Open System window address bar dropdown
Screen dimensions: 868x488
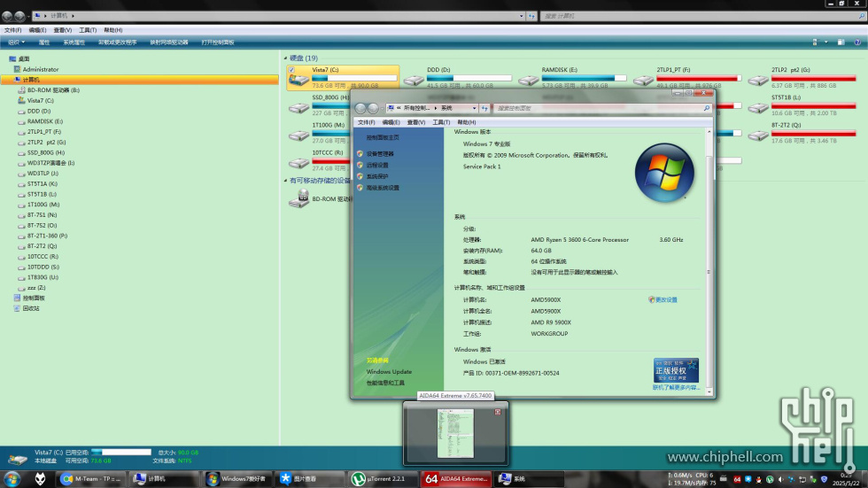(x=474, y=108)
